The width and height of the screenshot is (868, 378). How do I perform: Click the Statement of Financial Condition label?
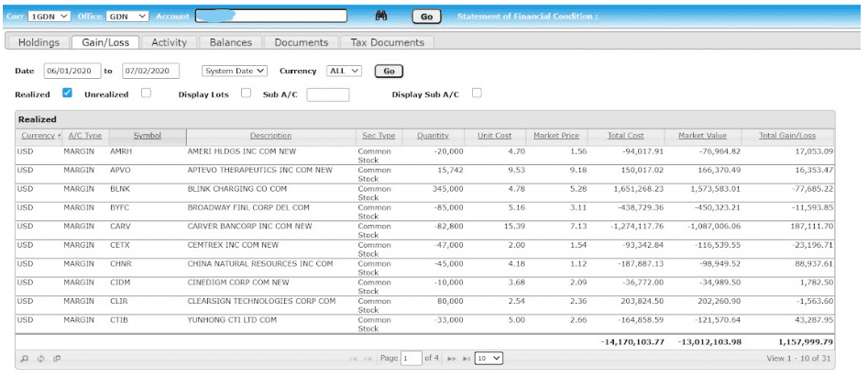(528, 17)
